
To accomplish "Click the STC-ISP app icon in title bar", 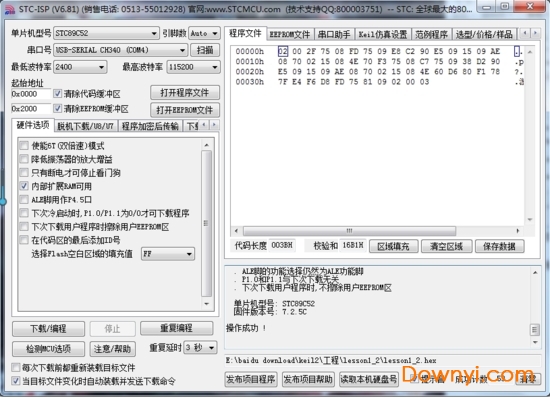I will click(x=9, y=9).
